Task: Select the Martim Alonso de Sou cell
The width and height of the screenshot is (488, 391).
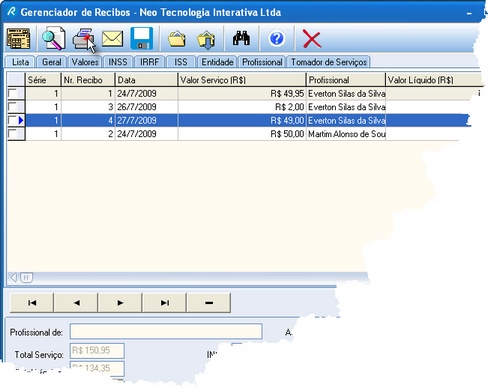Action: pos(346,134)
